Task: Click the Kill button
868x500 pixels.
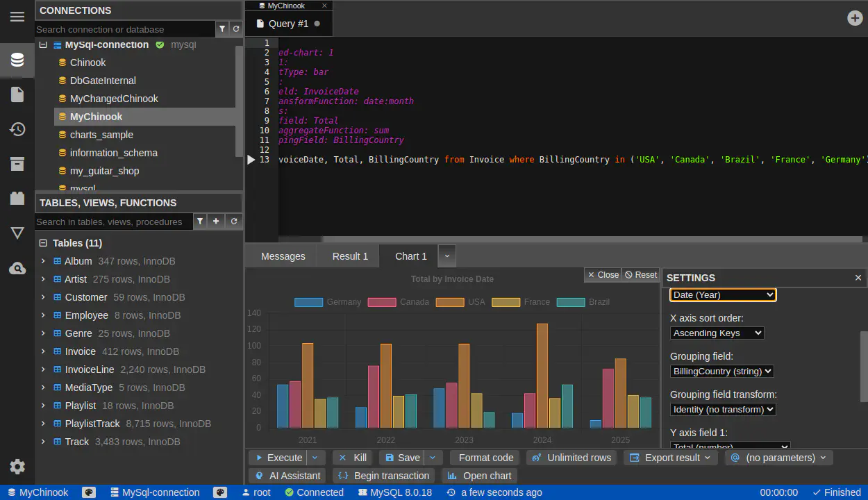Action: (x=353, y=458)
